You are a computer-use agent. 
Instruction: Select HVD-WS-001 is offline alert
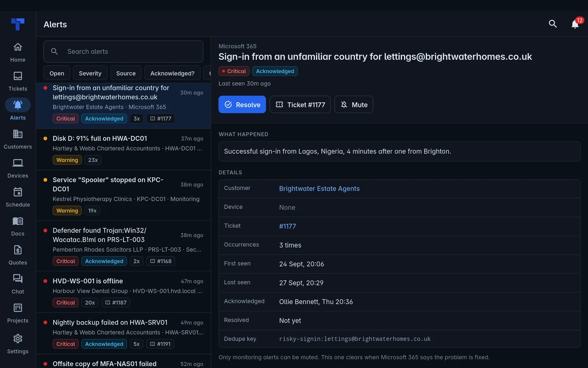pyautogui.click(x=123, y=292)
